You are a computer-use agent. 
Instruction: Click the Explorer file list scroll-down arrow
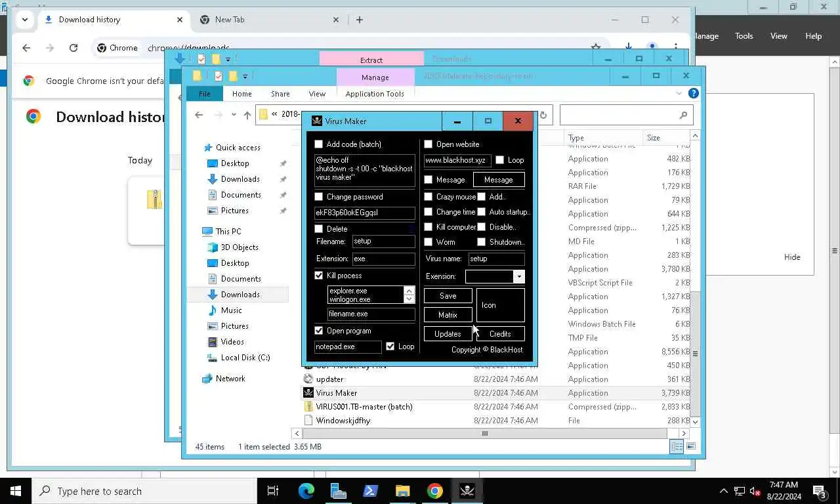(x=695, y=421)
